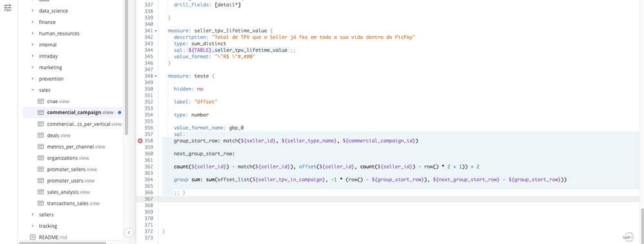Expand the intraday folder
This screenshot has height=244, width=644.
(32, 56)
